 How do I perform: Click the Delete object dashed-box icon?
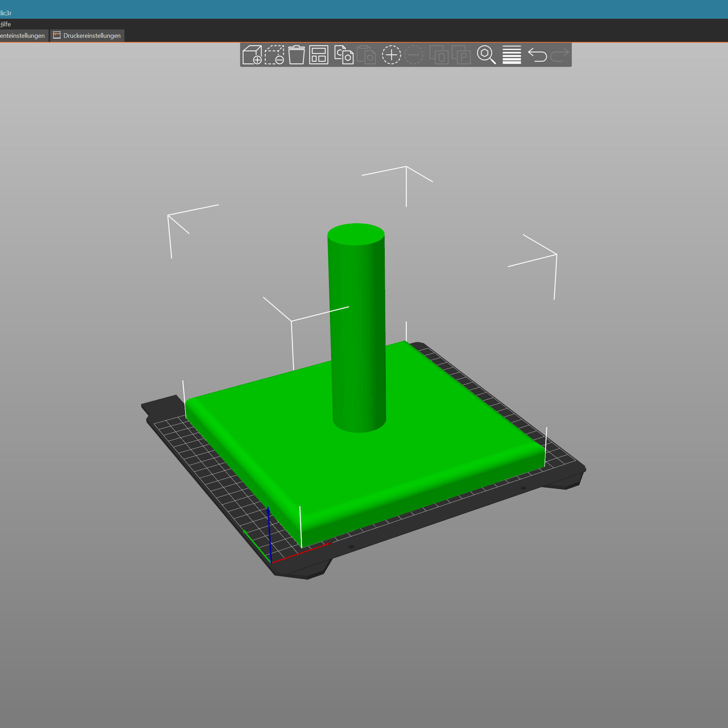(274, 55)
